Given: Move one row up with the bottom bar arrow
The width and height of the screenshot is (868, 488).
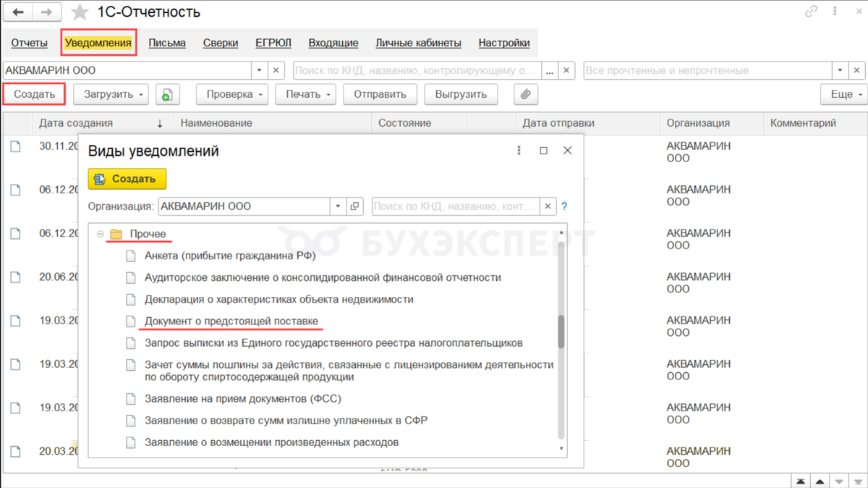Looking at the screenshot, I should 820,481.
